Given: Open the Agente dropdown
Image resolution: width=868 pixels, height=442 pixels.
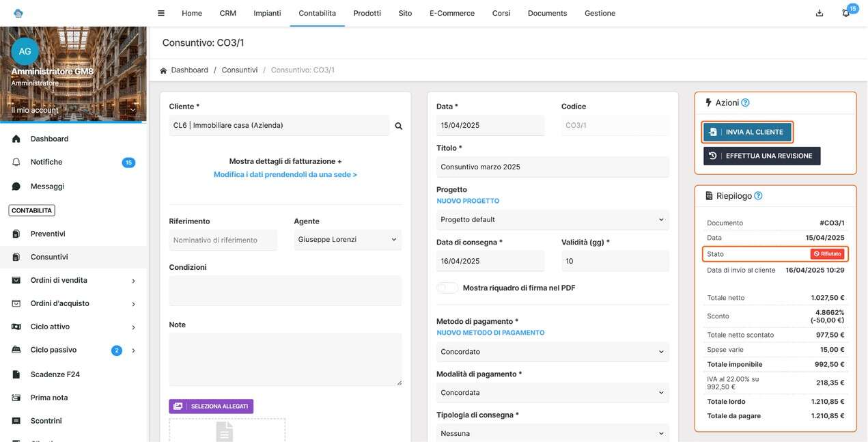Looking at the screenshot, I should [348, 240].
